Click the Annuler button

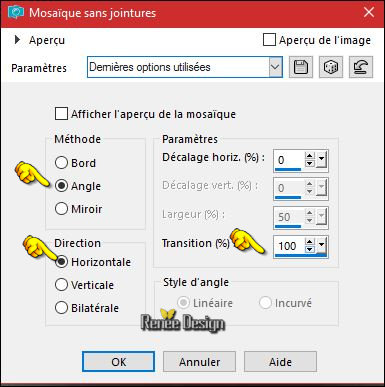(199, 362)
